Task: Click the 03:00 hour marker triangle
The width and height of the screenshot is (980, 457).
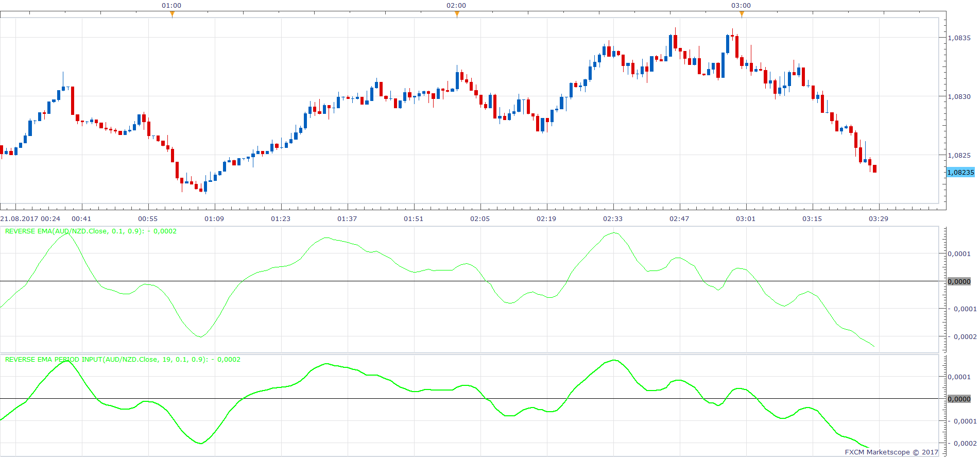Action: point(742,14)
